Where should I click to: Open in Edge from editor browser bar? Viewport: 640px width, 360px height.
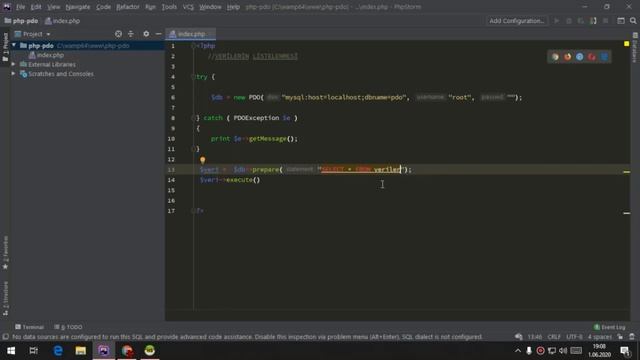coord(604,57)
